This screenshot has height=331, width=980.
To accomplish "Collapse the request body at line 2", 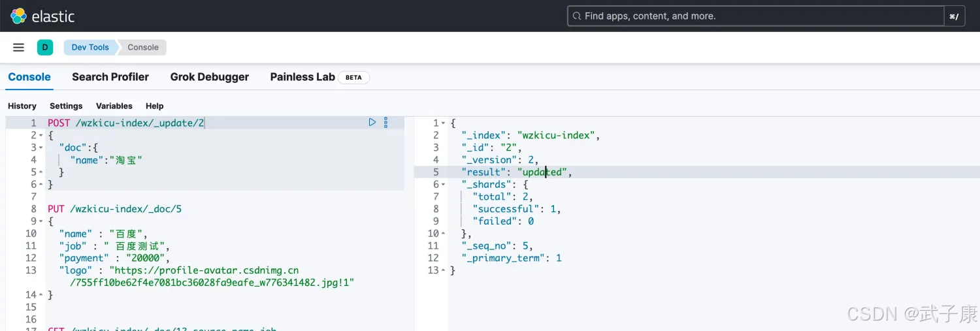I will (41, 135).
